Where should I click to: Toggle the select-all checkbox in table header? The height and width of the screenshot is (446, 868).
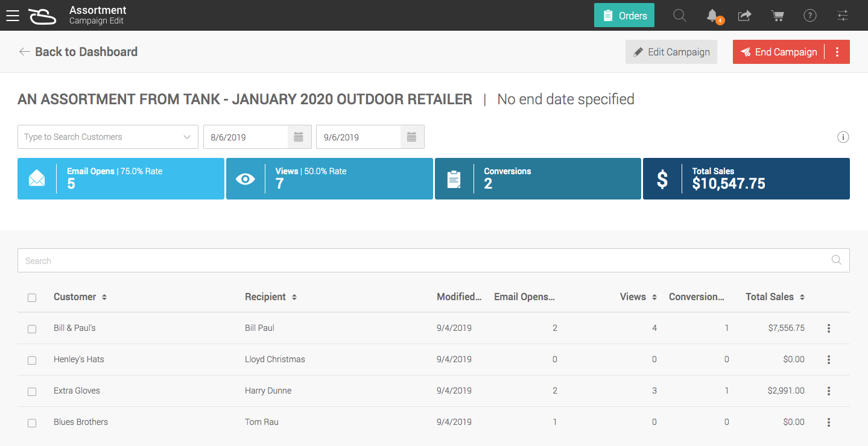click(32, 298)
